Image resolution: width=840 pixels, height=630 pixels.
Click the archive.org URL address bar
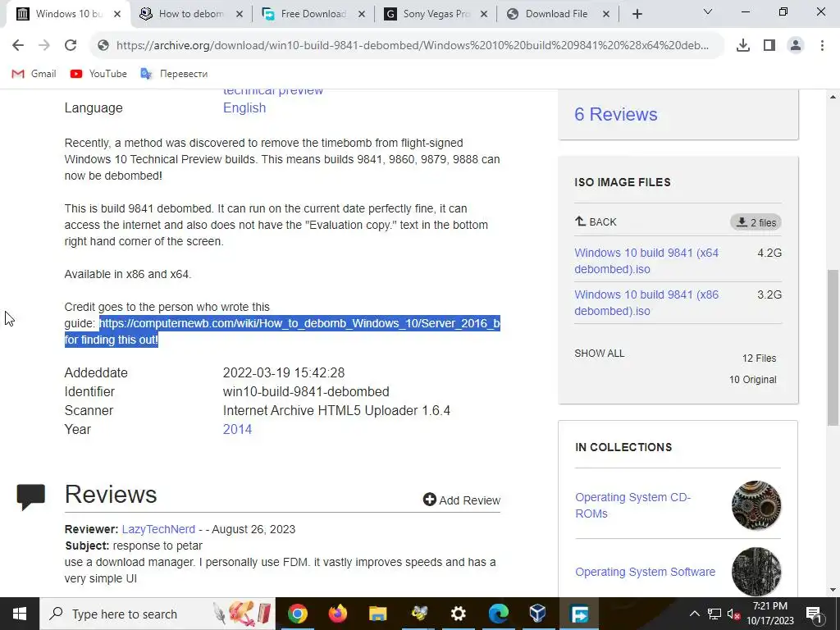pyautogui.click(x=412, y=46)
